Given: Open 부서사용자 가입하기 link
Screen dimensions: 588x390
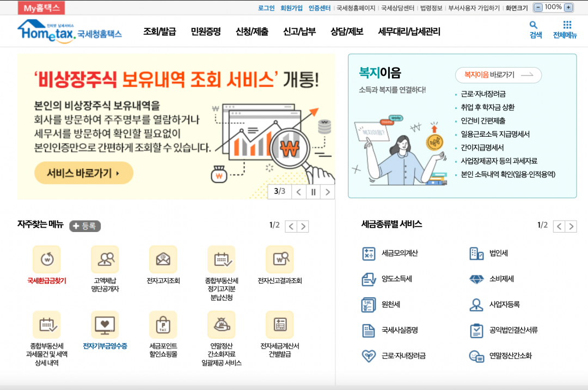Looking at the screenshot, I should point(474,8).
